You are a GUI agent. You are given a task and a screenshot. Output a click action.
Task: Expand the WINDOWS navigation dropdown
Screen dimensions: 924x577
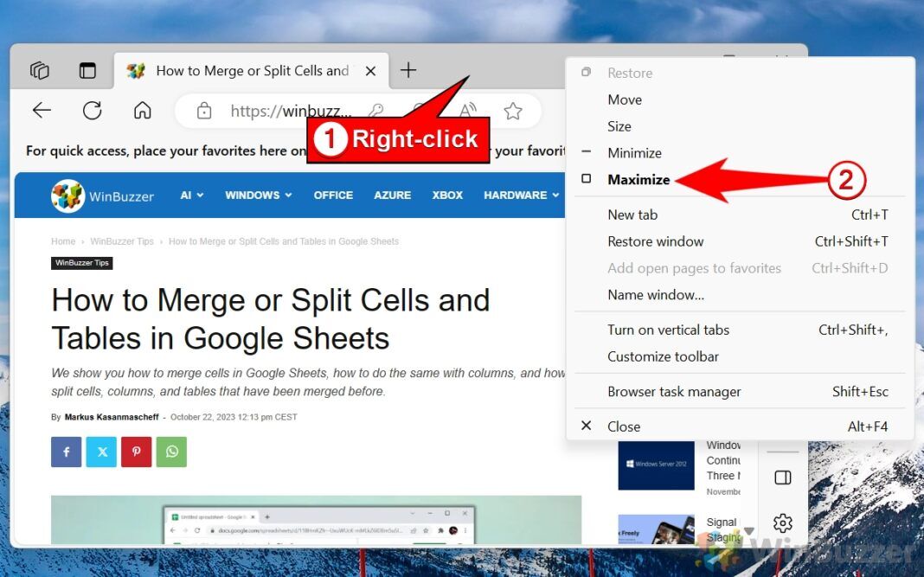252,195
